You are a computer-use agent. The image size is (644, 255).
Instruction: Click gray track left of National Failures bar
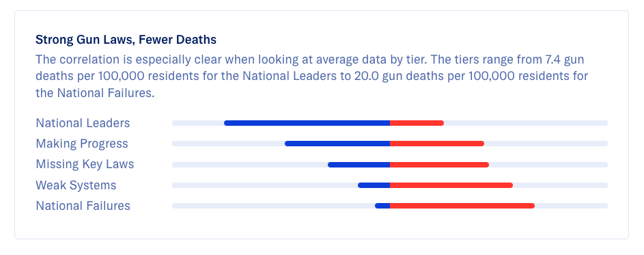point(273,206)
